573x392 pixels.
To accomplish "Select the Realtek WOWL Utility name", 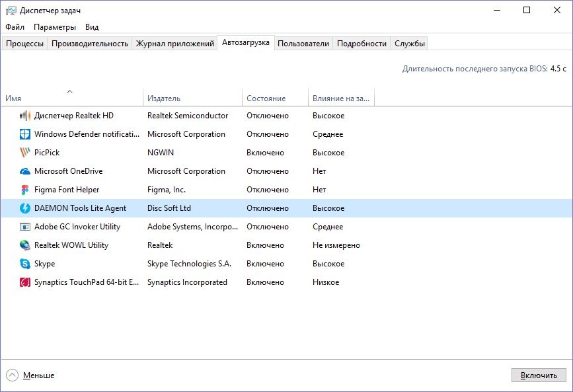I will pos(71,245).
